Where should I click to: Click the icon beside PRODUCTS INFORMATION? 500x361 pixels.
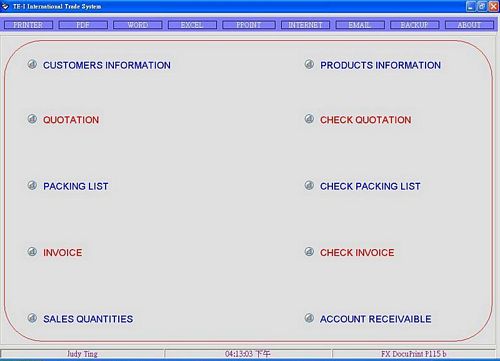point(309,64)
